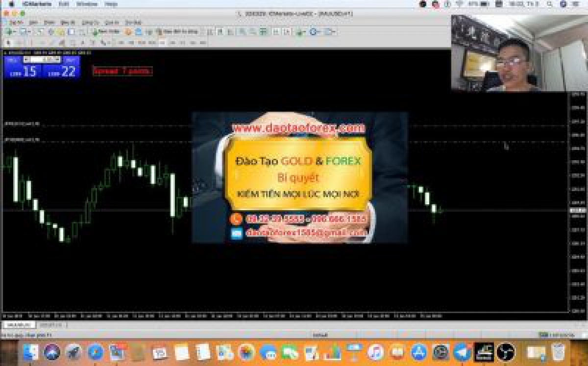
Task: Open the Profiles toolbar icon
Action: (x=24, y=31)
